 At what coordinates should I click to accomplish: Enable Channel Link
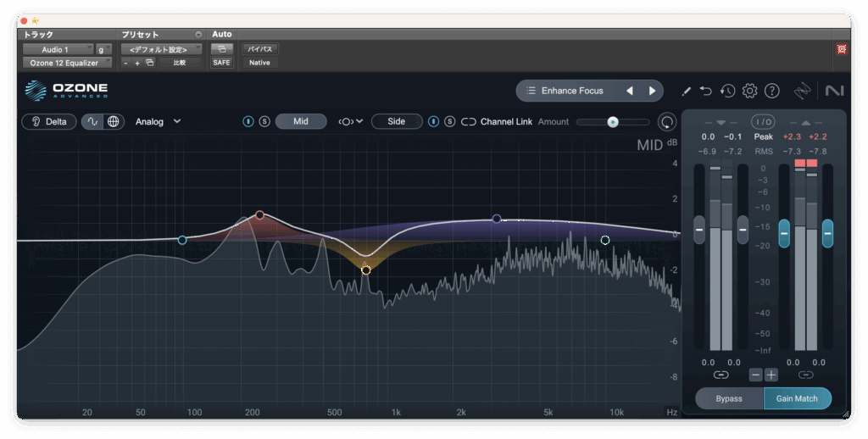(x=469, y=122)
